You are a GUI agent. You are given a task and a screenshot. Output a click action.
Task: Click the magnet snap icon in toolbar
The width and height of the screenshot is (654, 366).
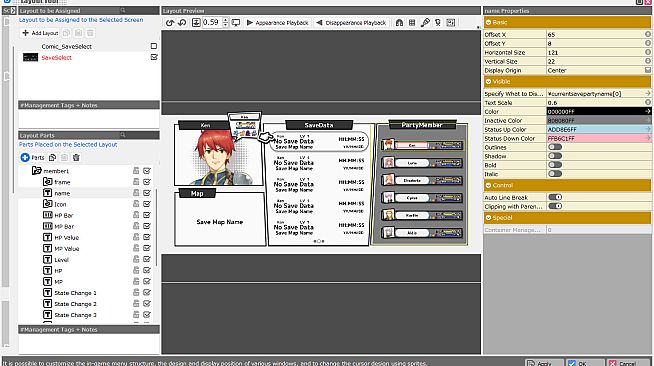[x=399, y=23]
